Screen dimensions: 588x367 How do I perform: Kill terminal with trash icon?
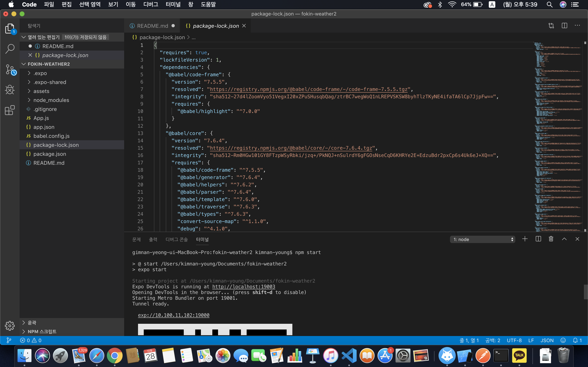coord(551,239)
